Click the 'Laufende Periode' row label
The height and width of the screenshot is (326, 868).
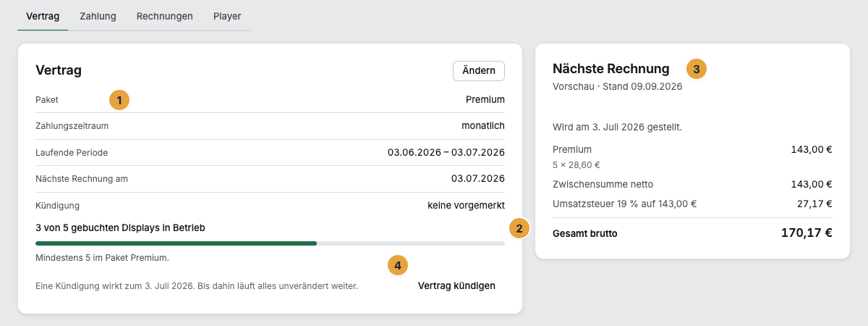click(72, 152)
